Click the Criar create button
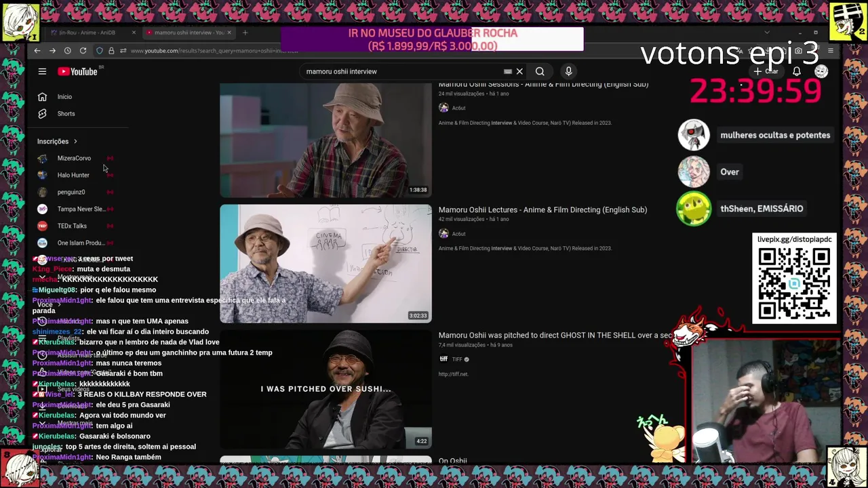 point(766,71)
